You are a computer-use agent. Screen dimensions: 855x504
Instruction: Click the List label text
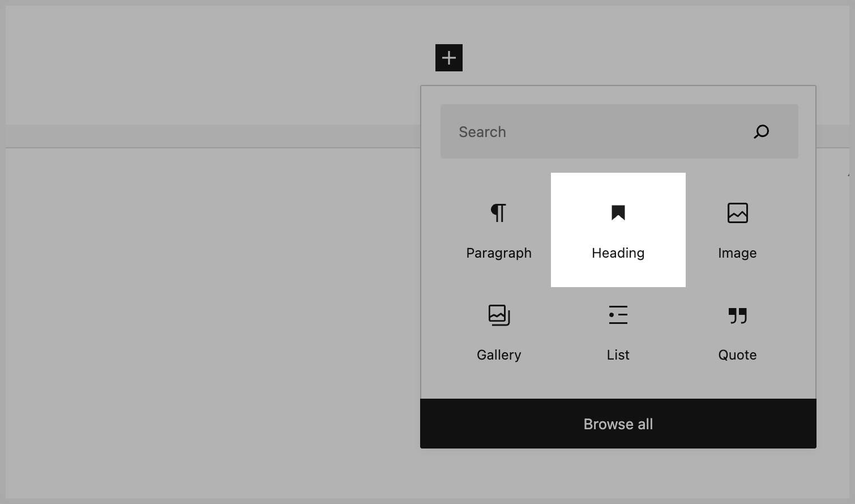[618, 355]
